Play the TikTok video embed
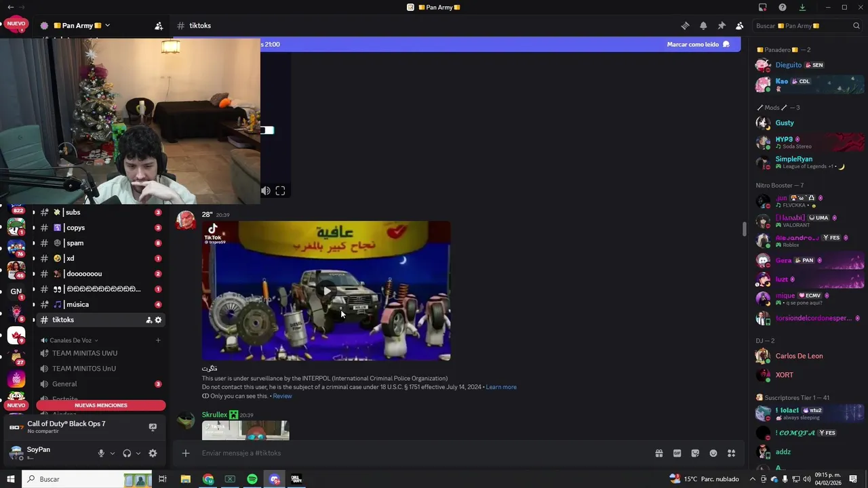 coord(326,291)
